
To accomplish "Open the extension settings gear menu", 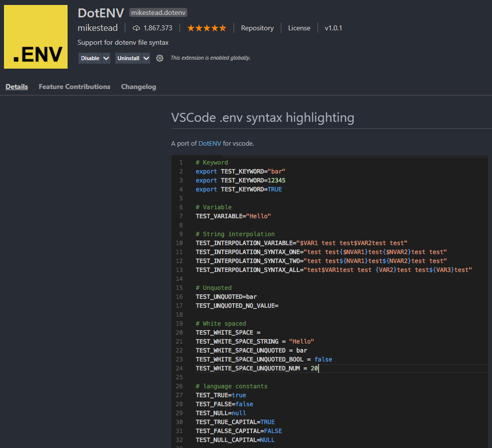I will (x=160, y=58).
